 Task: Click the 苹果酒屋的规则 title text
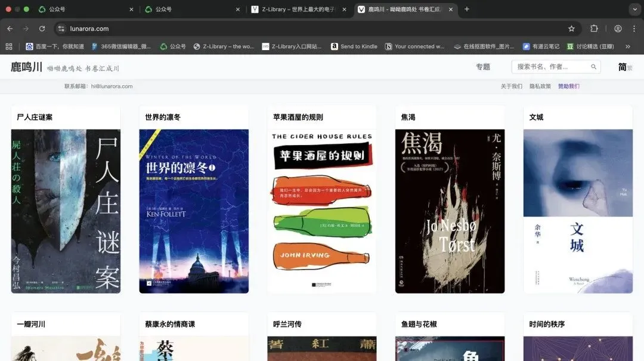pos(298,117)
